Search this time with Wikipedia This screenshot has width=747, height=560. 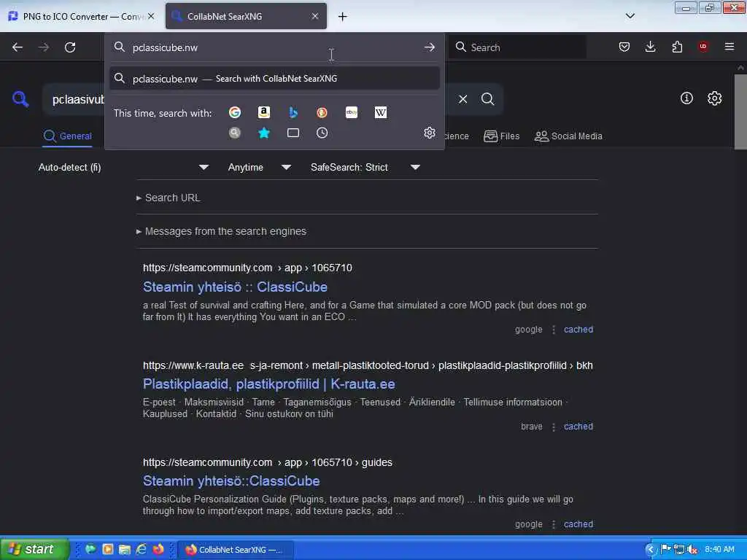click(x=381, y=112)
